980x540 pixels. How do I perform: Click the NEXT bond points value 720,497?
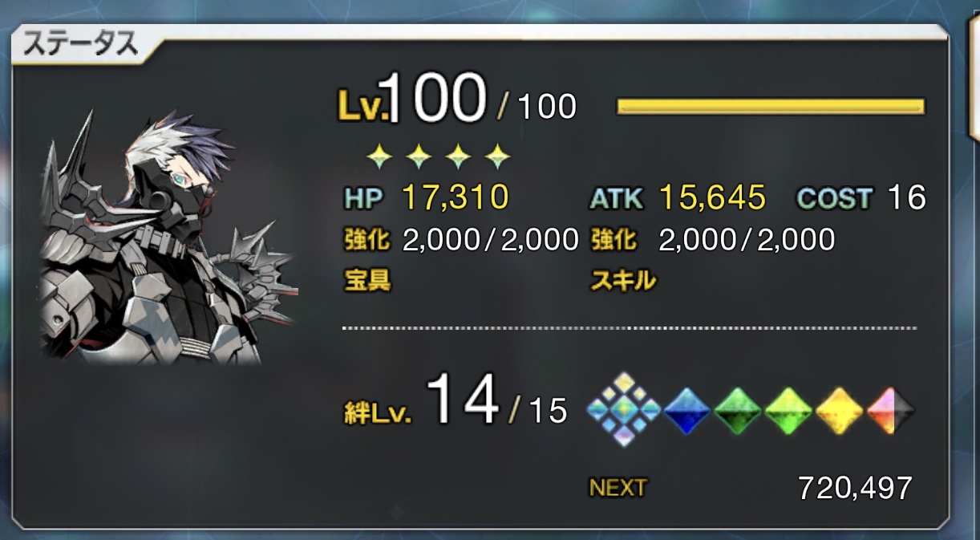pyautogui.click(x=855, y=487)
